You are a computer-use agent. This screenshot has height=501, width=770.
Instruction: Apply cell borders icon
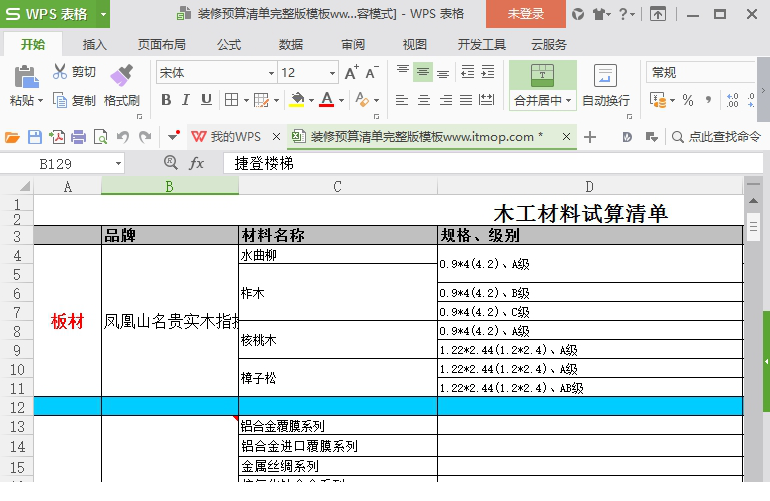click(231, 100)
